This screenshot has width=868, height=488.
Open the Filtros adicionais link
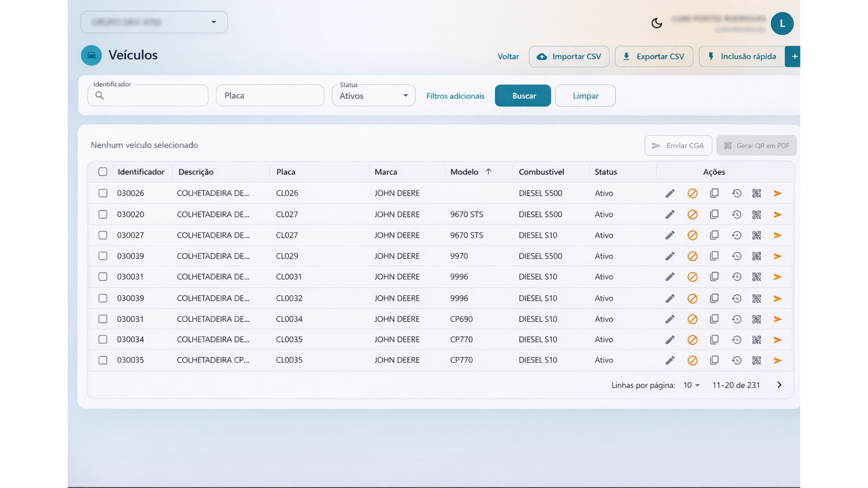455,96
